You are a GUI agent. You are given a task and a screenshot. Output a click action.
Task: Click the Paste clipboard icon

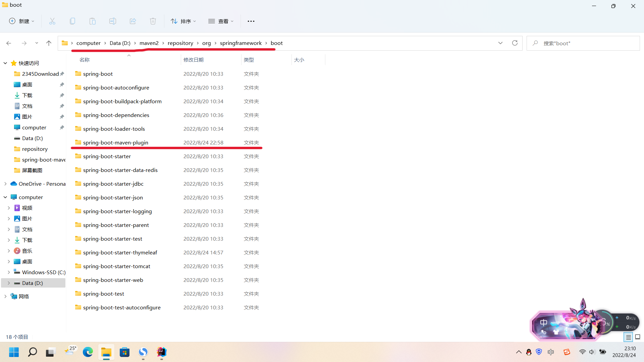93,21
